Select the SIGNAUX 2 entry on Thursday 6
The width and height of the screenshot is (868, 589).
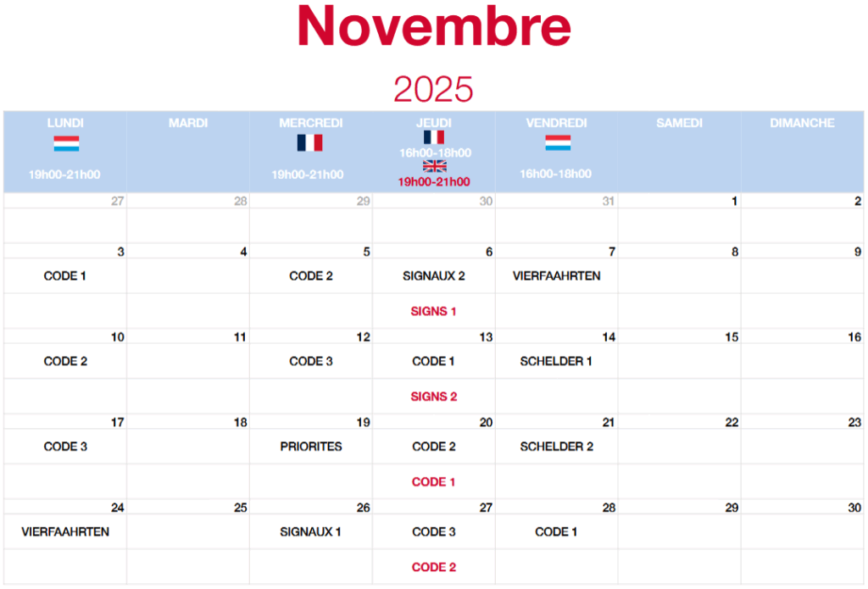tap(433, 275)
